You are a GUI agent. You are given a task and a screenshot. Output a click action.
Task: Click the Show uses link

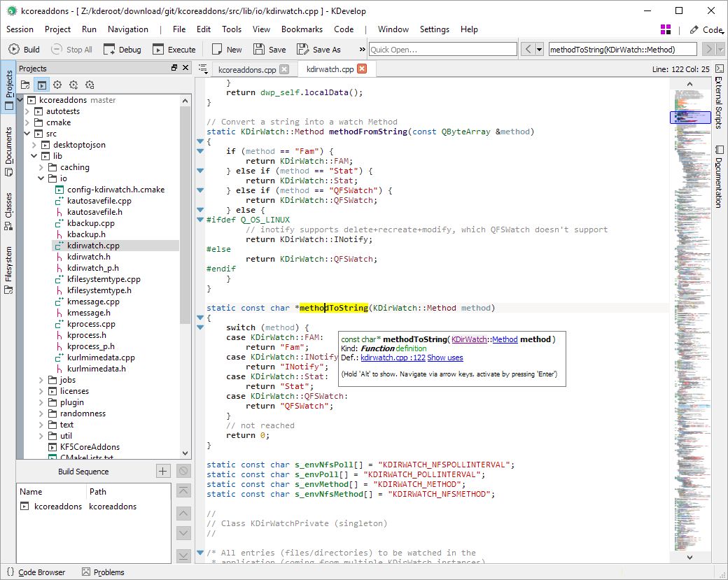point(445,358)
